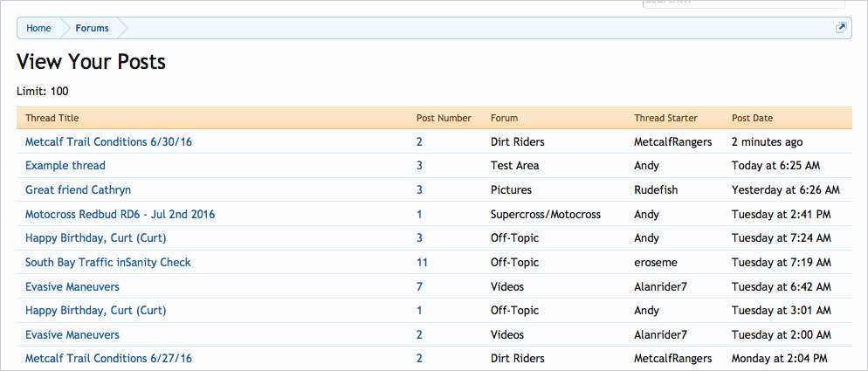The width and height of the screenshot is (868, 371).
Task: Click the Post Number column header
Action: [444, 118]
